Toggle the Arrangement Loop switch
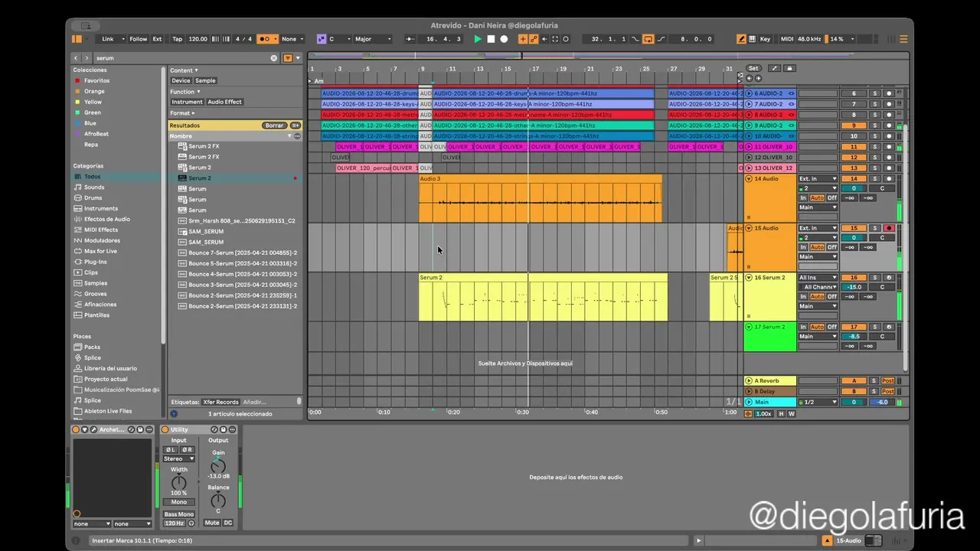 [648, 39]
